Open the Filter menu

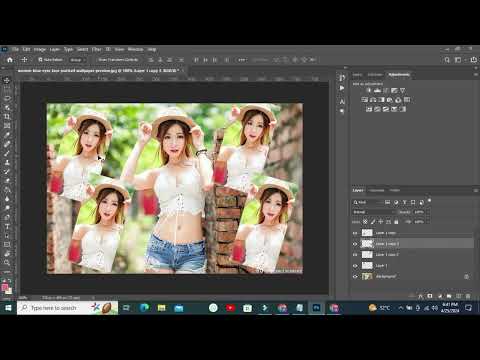(x=96, y=49)
